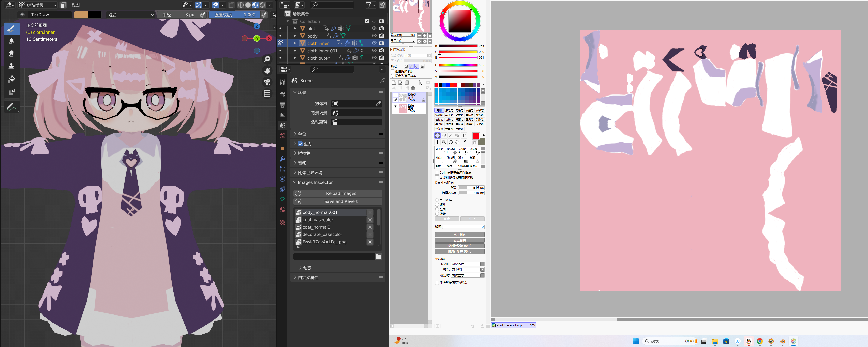Select the Text tool in SAI
This screenshot has height=347, width=868.
464,136
